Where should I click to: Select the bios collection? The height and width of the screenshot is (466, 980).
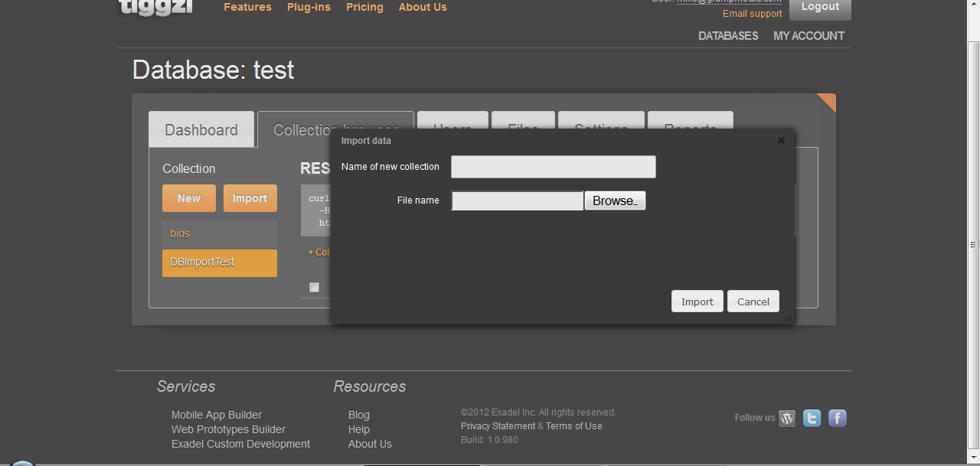(x=219, y=234)
